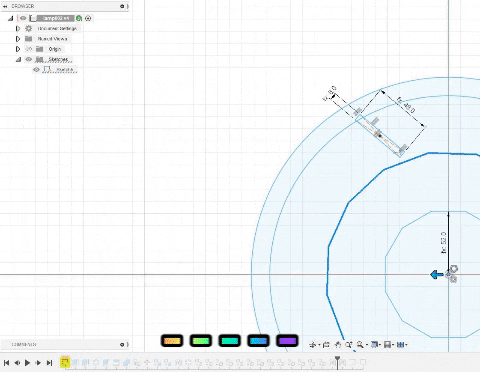The image size is (480, 372).
Task: Click the Sketches folder icon
Action: point(40,59)
